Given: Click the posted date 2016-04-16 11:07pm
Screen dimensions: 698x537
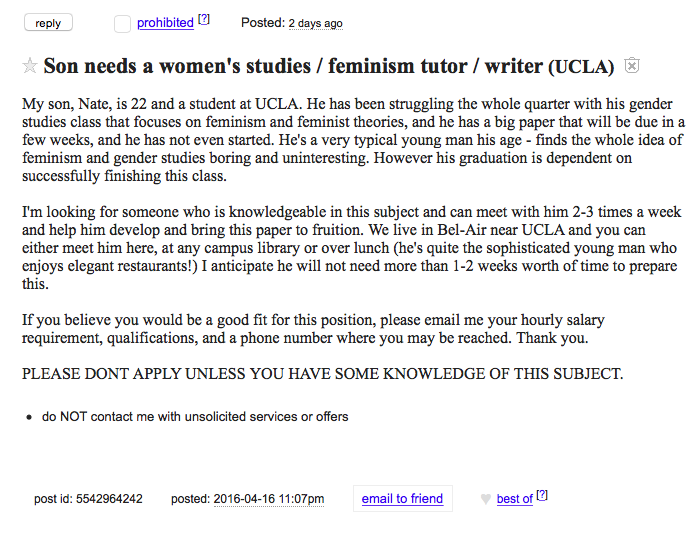Looking at the screenshot, I should click(x=269, y=499).
